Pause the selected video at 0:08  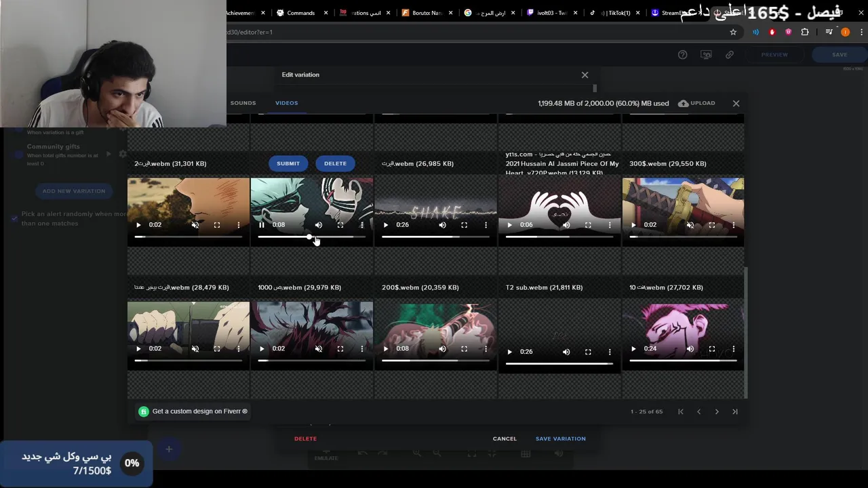262,225
